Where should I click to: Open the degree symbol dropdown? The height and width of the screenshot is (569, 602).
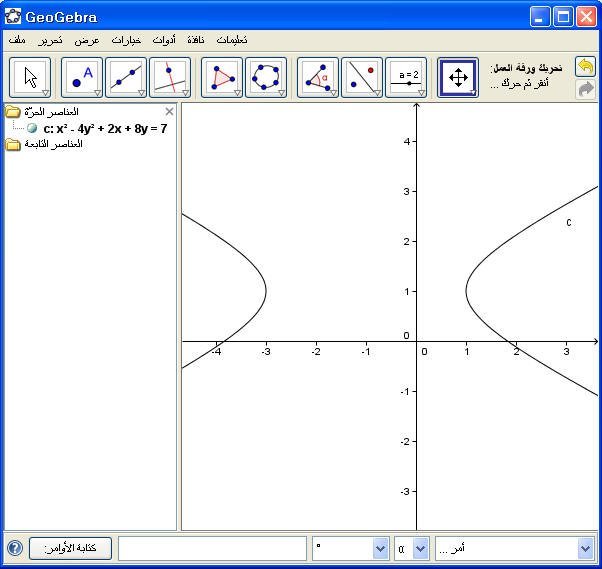tap(381, 548)
